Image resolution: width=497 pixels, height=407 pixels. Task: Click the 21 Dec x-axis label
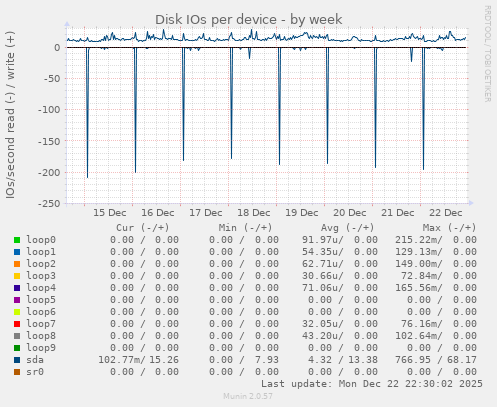coord(398,213)
